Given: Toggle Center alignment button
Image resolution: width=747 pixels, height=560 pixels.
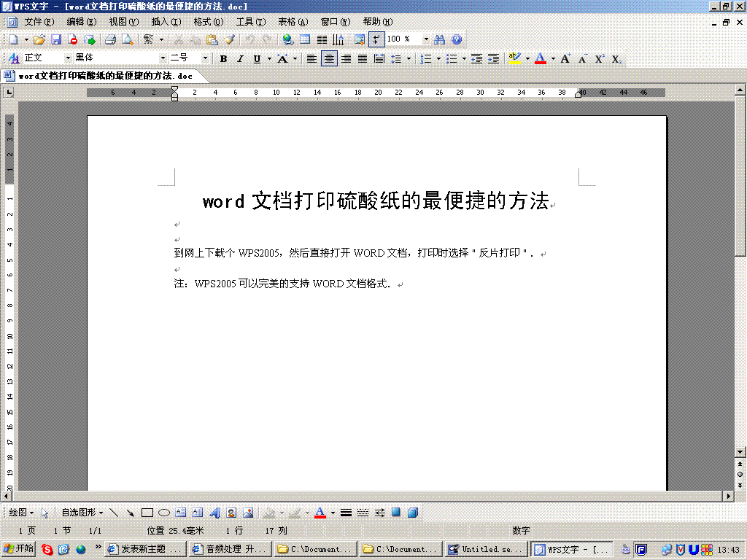Looking at the screenshot, I should coord(329,58).
